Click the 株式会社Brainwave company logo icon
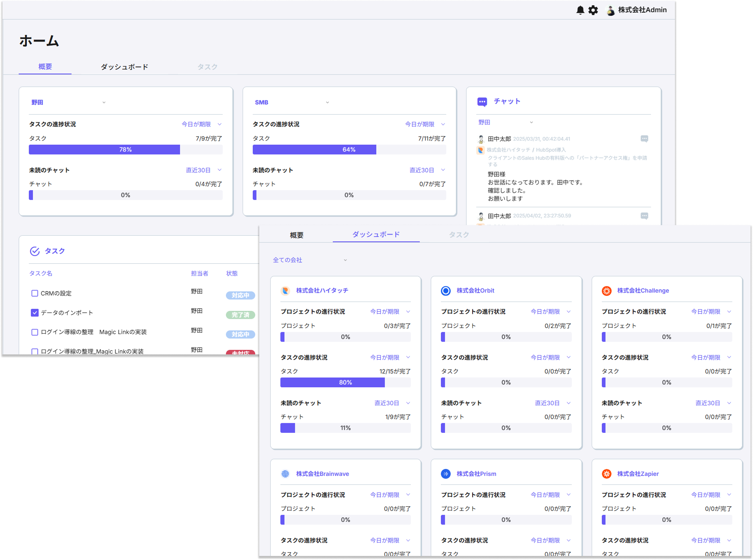 pos(286,473)
